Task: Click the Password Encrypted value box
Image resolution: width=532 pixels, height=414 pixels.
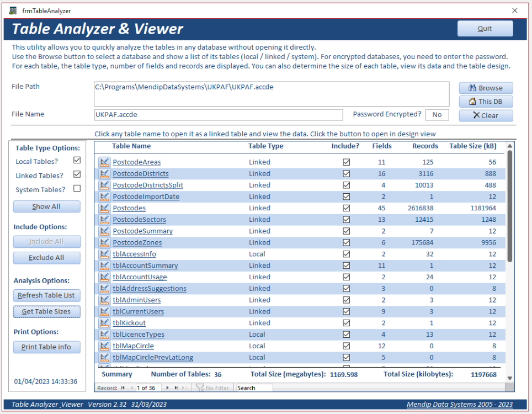Action: click(x=437, y=115)
